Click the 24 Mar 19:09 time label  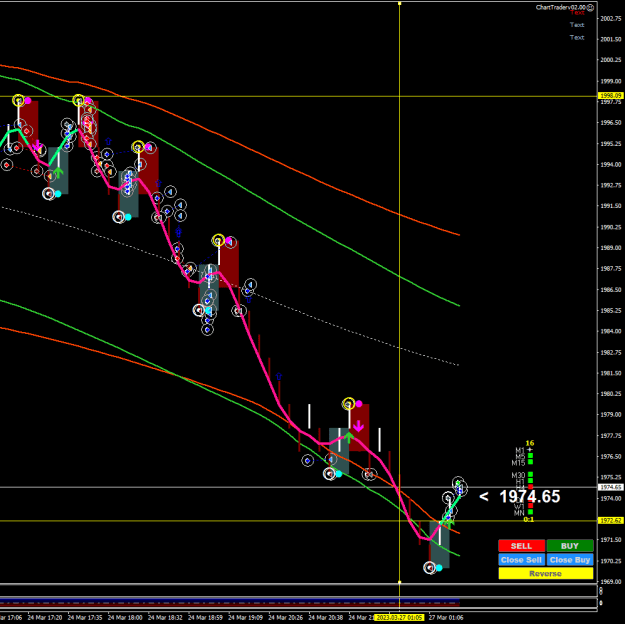[245, 618]
